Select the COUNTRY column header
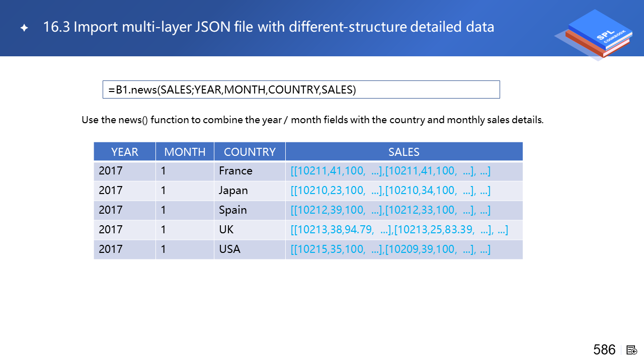Viewport: 644px width, 362px height. point(250,152)
